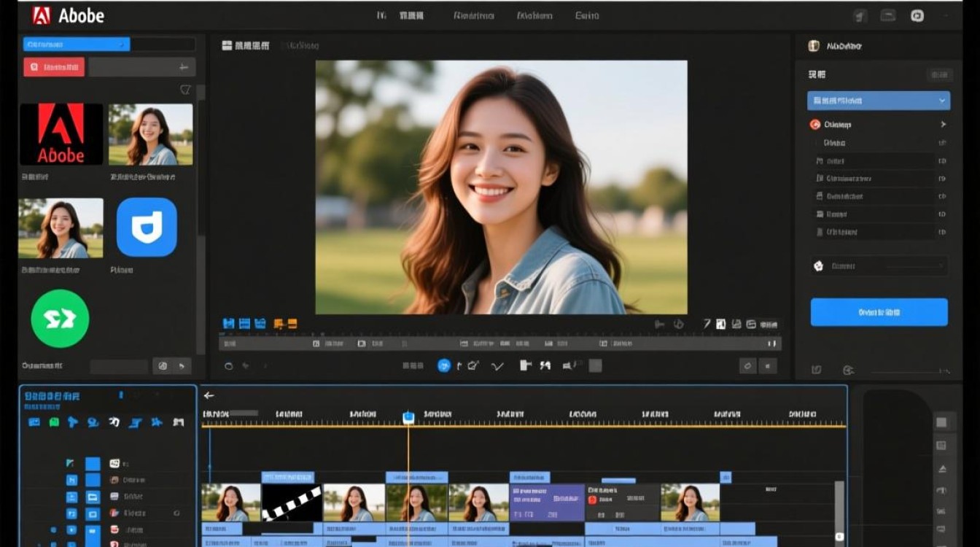Click the Adobe logo in the title bar

(x=42, y=15)
